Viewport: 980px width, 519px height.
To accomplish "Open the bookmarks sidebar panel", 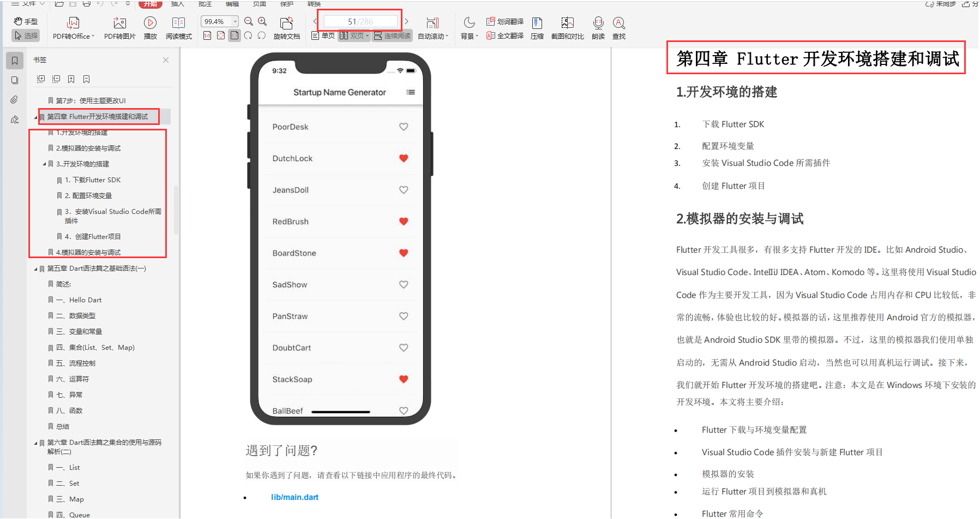I will pos(15,61).
